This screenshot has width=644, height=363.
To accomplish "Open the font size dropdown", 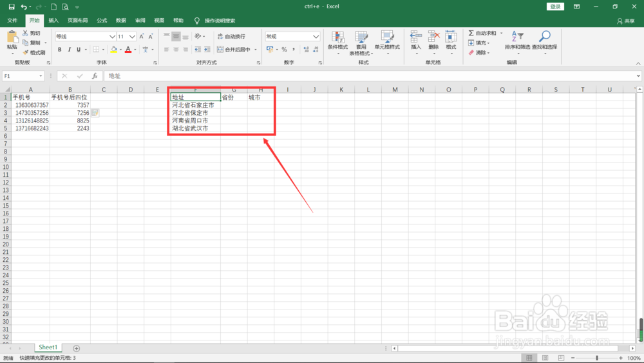I will pyautogui.click(x=132, y=37).
